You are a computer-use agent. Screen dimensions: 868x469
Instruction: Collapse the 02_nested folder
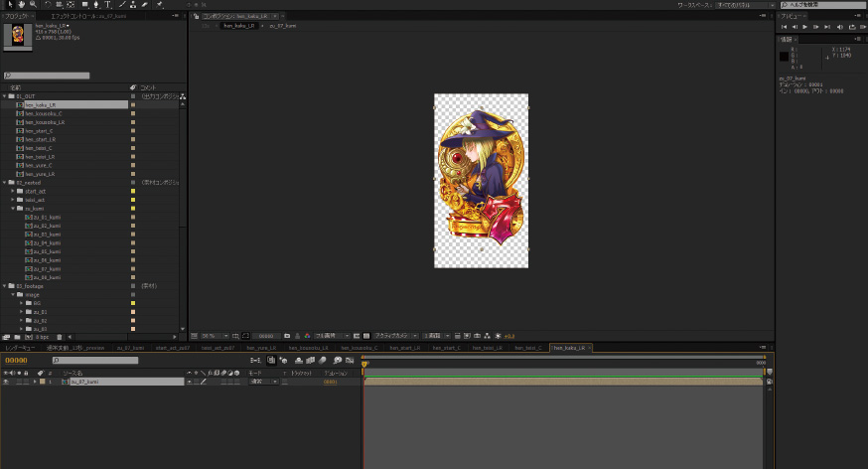point(4,182)
